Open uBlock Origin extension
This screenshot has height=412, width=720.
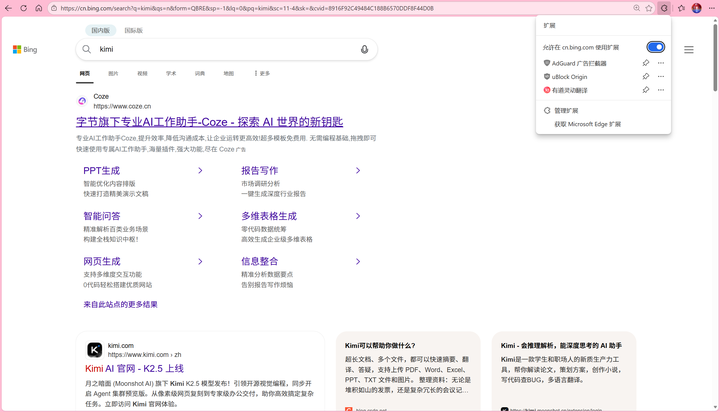click(x=569, y=77)
